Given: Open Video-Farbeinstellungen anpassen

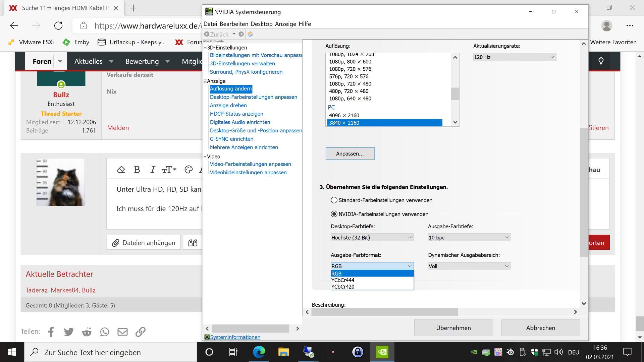Looking at the screenshot, I should click(x=250, y=164).
